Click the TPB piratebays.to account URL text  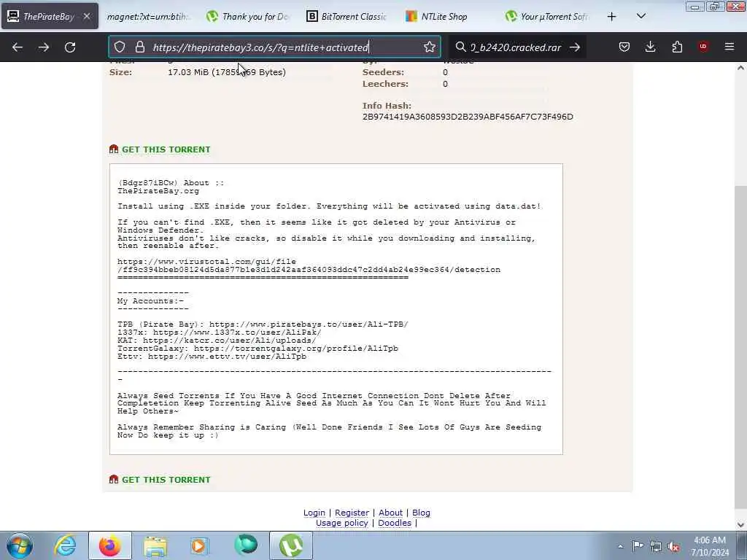[x=309, y=324]
